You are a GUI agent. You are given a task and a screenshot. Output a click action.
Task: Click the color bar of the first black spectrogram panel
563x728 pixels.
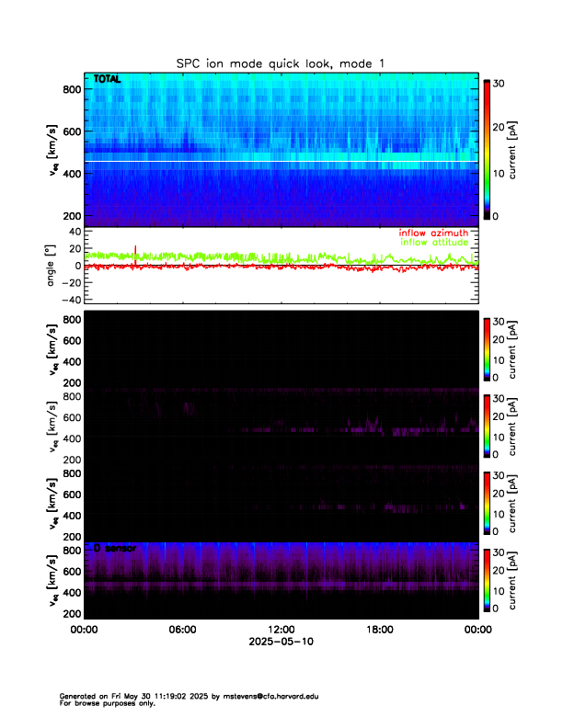[488, 348]
